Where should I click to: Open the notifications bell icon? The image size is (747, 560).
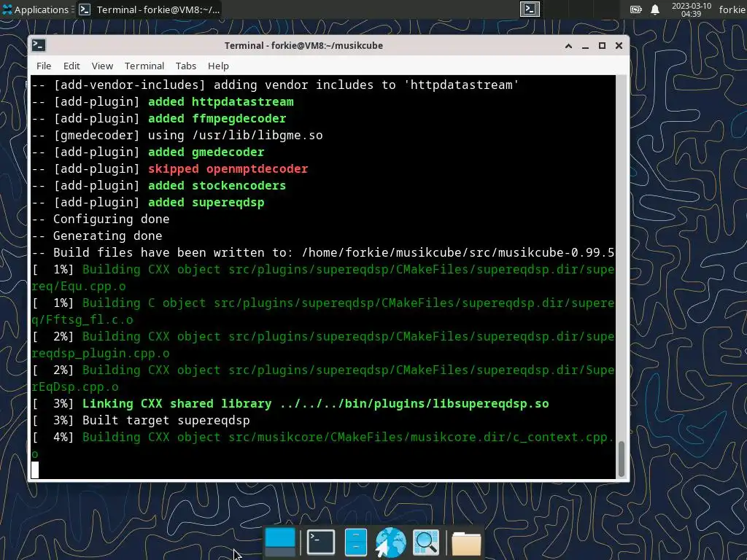pos(655,9)
